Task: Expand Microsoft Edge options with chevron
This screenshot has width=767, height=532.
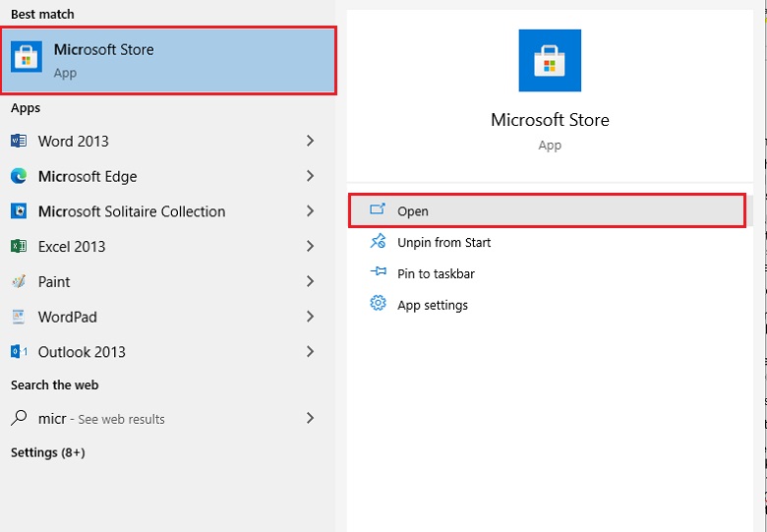Action: coord(310,176)
